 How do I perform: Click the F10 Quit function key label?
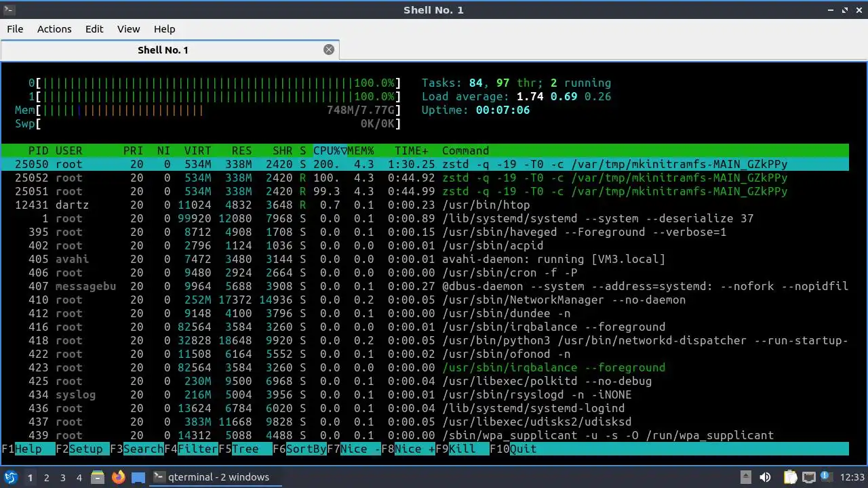[513, 449]
